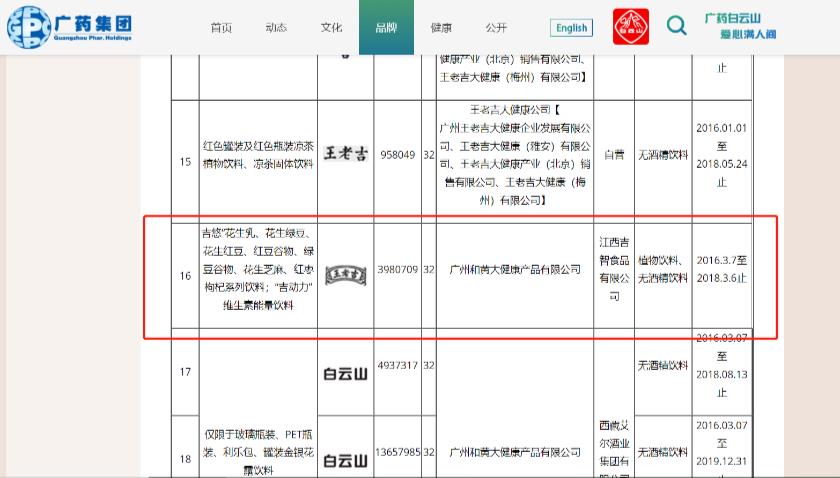Image resolution: width=840 pixels, height=478 pixels.
Task: Click the 白云山 trademark image in row 17
Action: pyautogui.click(x=346, y=374)
